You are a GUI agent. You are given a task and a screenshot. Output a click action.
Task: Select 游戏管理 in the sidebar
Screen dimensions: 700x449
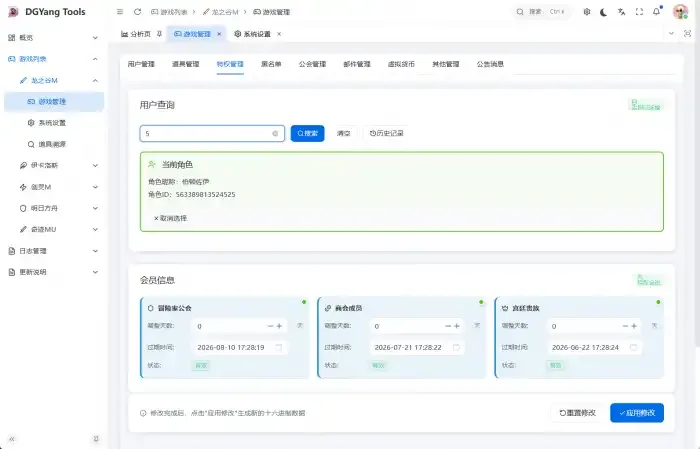point(54,102)
